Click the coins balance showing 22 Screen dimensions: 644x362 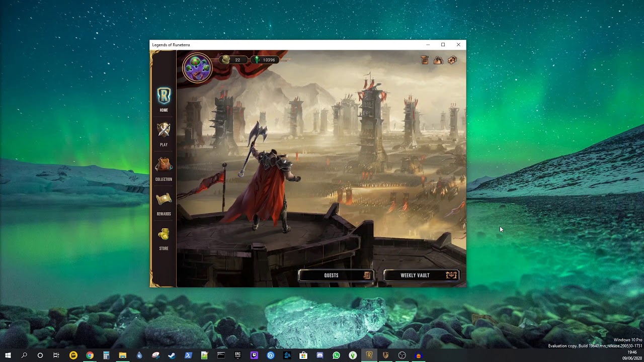pos(232,60)
